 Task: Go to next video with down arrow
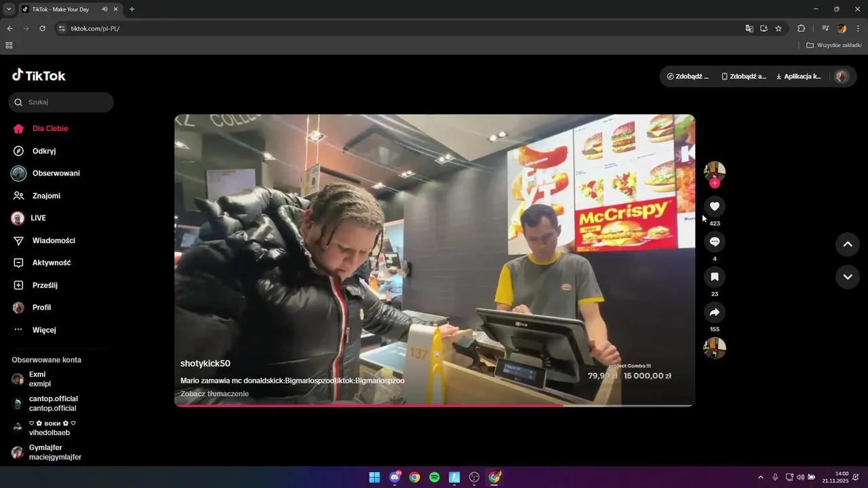[x=848, y=277]
